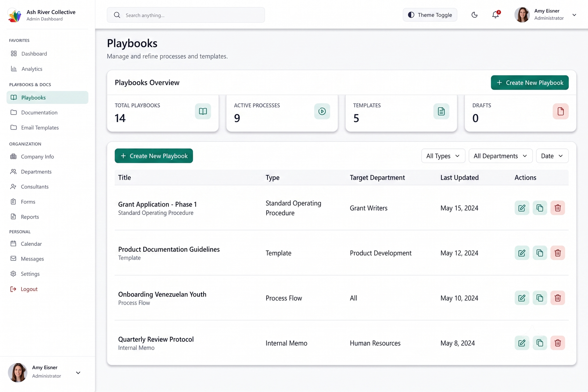Duplicate the Grant Application - Phase 1 playbook
The width and height of the screenshot is (588, 392).
tap(540, 208)
